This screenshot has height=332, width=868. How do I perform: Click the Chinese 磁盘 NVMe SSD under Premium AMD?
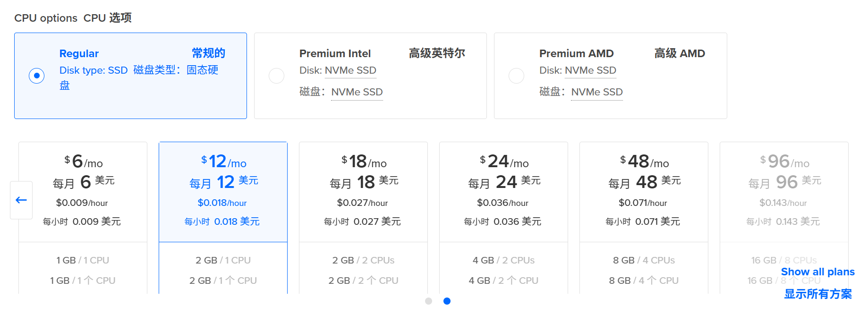[596, 92]
